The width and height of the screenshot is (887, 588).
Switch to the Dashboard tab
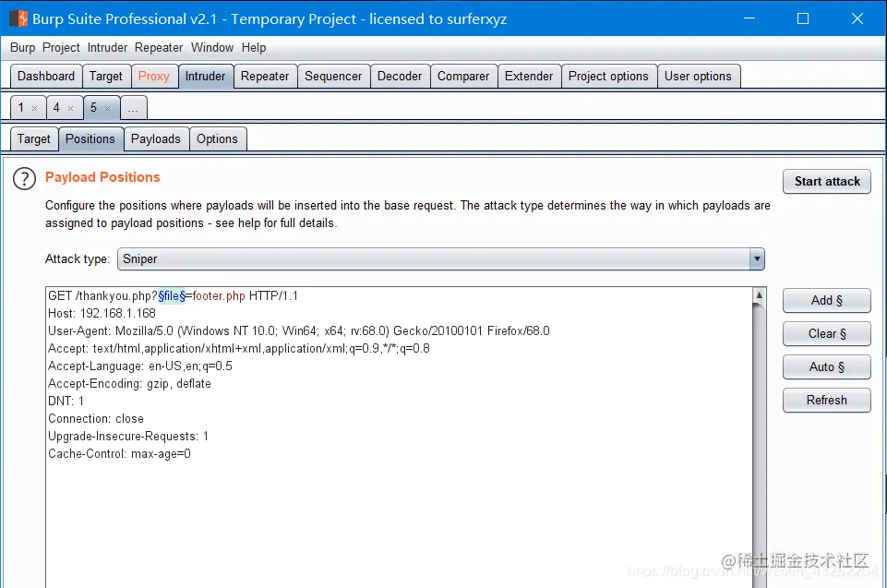pos(46,77)
